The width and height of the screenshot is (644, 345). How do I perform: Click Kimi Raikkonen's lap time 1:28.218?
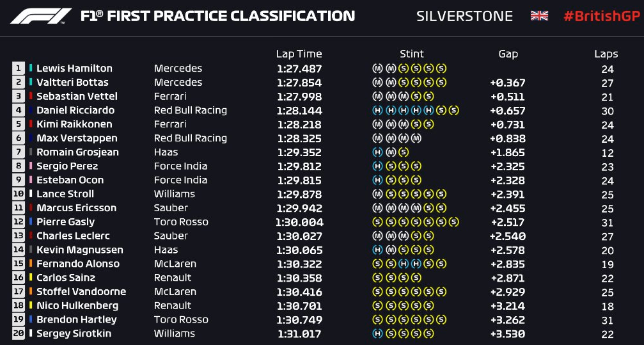299,125
